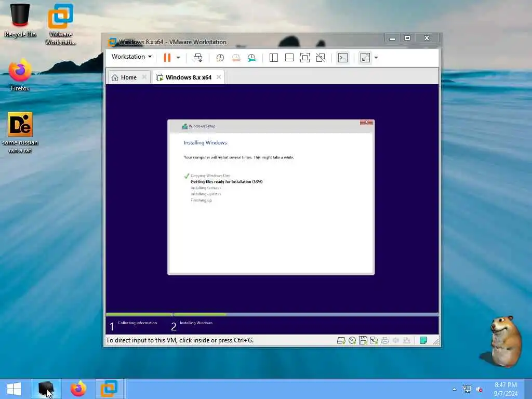
Task: Send Ctrl+Alt+Del to the VM
Action: tap(198, 58)
